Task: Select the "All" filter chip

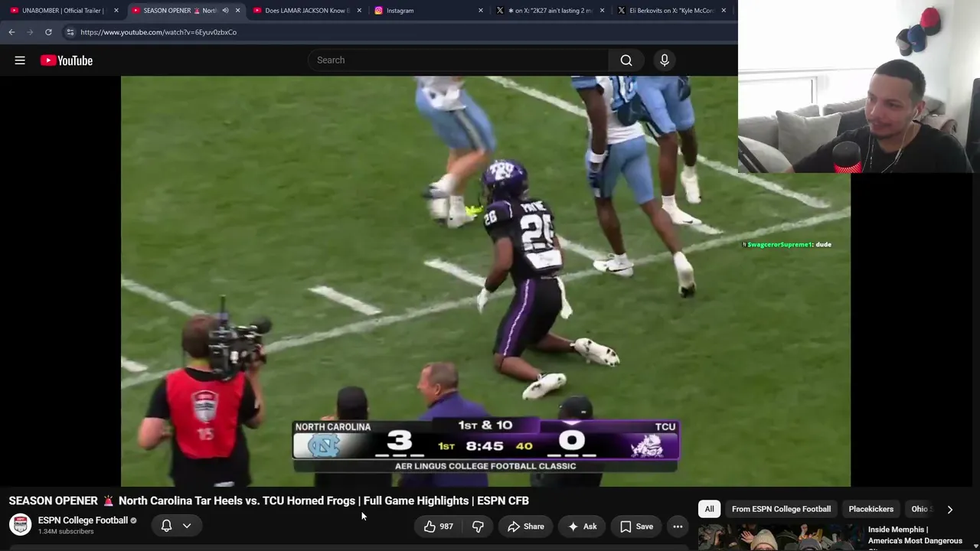Action: point(709,509)
